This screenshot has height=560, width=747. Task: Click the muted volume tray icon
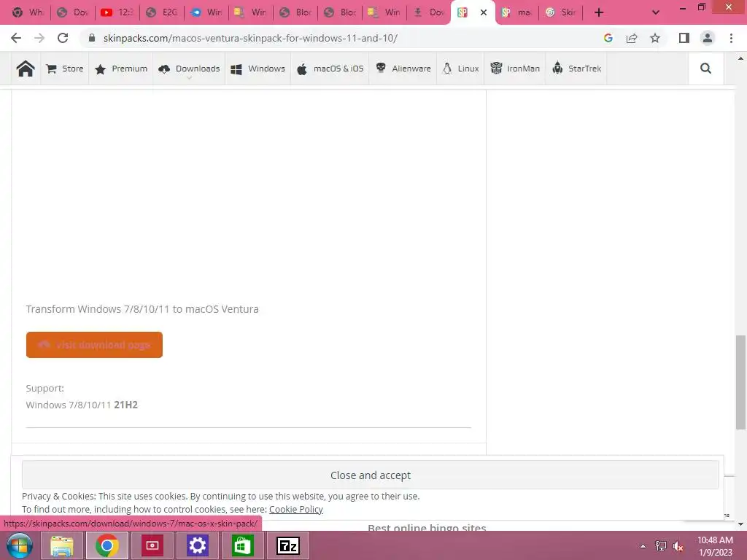(678, 545)
